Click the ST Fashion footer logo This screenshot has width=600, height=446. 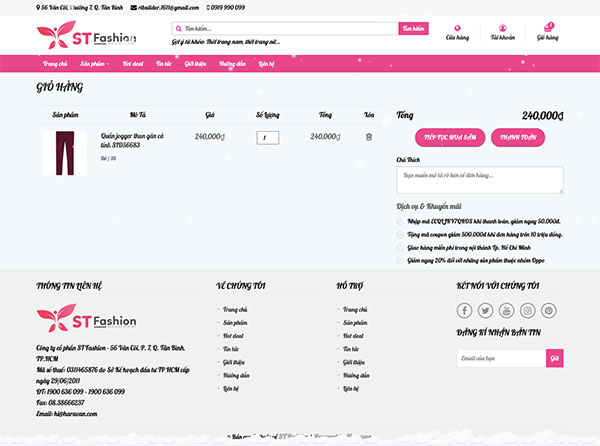[86, 318]
